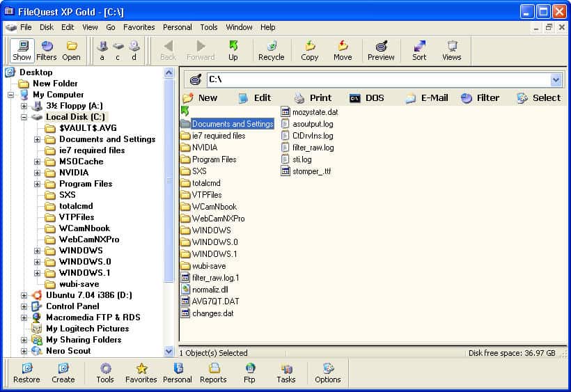Toggle the Show panel button
The image size is (571, 392).
(x=22, y=50)
